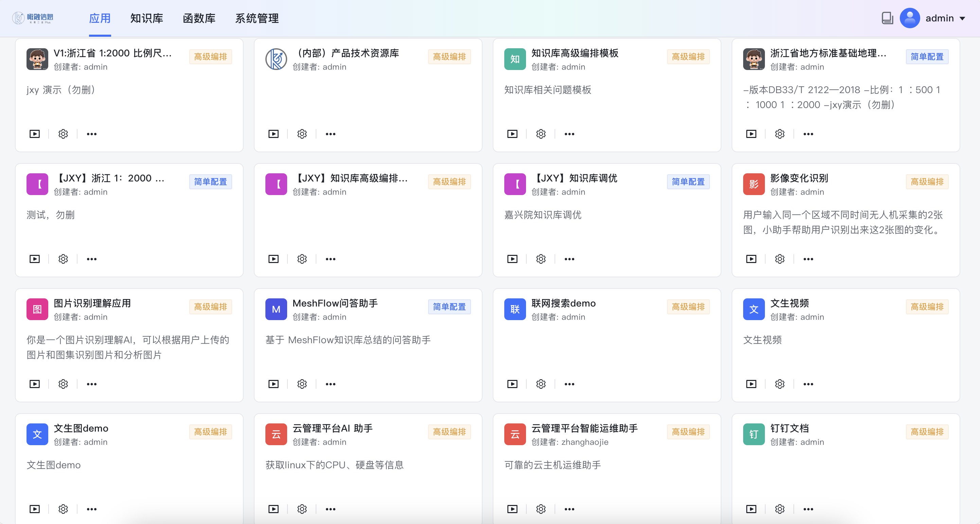Screen dimensions: 980x524
Task: Open the 系统管理 menu
Action: tap(257, 18)
